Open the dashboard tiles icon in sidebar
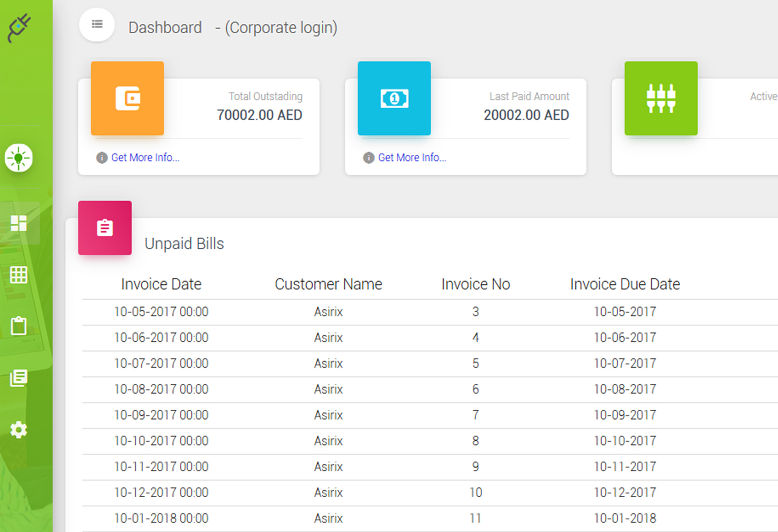The image size is (778, 532). pyautogui.click(x=18, y=223)
